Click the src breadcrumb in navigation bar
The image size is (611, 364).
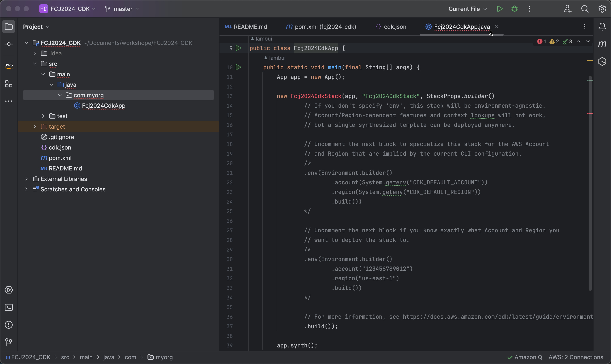pos(65,357)
